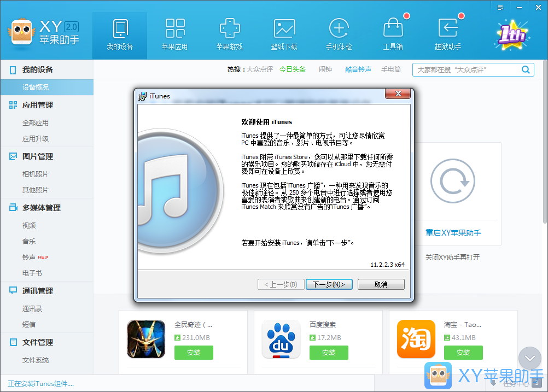Open the 越狱助手 jailbreak helper icon
This screenshot has height=392, width=548.
point(448,29)
